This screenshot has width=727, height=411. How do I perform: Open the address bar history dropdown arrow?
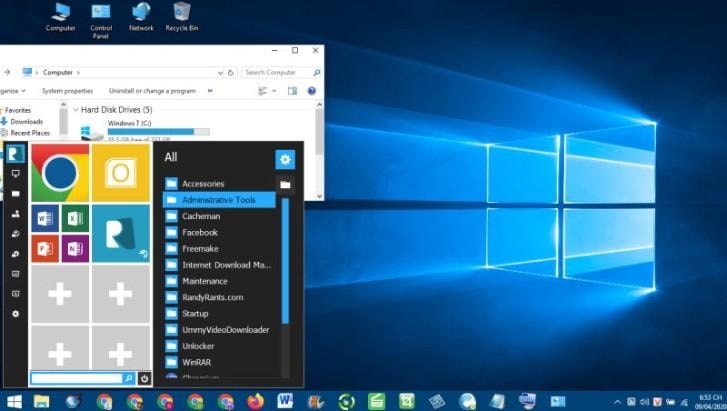click(x=220, y=73)
